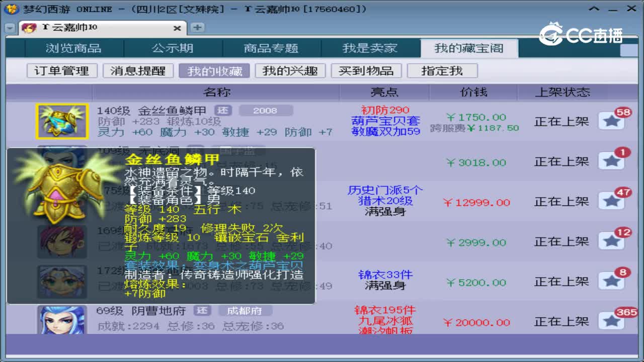Open 订单管理 button
Viewport: 644px width, 362px height.
pos(61,71)
